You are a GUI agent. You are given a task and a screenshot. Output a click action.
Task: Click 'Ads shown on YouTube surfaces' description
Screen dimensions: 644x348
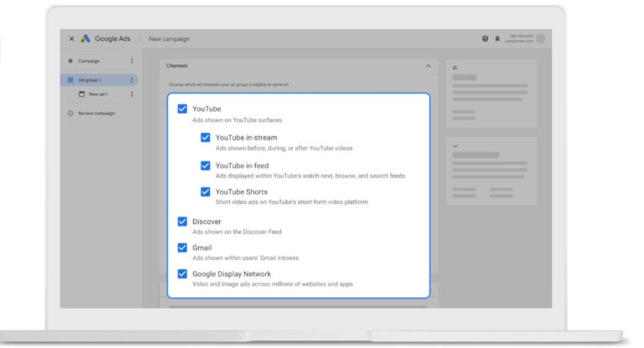coord(237,120)
